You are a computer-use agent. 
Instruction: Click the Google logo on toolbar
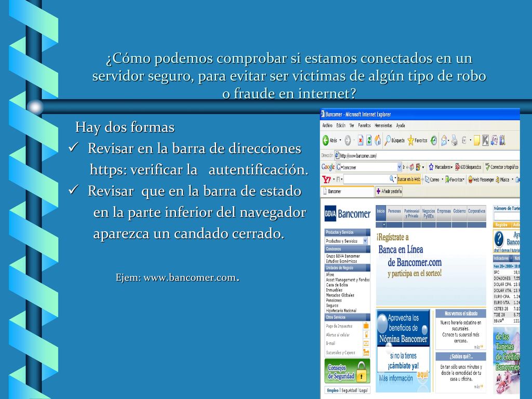coord(328,167)
